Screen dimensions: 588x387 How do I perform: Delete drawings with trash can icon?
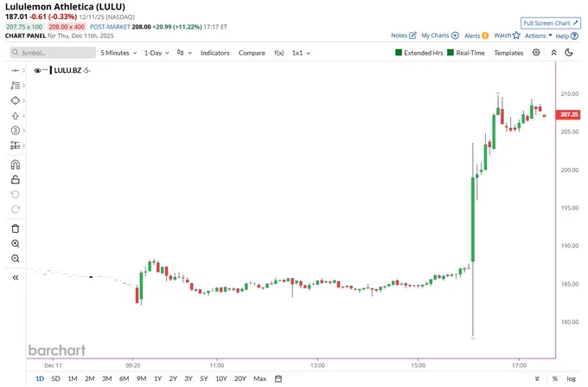pyautogui.click(x=16, y=229)
